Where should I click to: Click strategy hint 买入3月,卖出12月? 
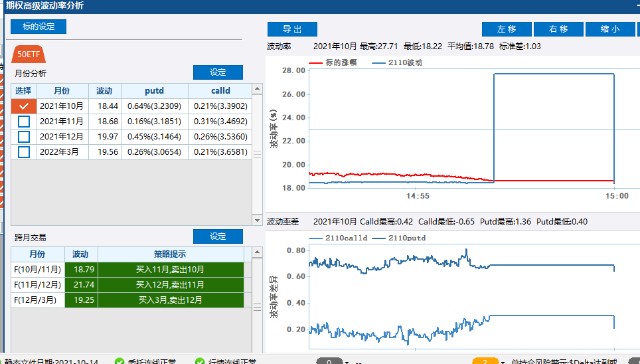point(171,300)
